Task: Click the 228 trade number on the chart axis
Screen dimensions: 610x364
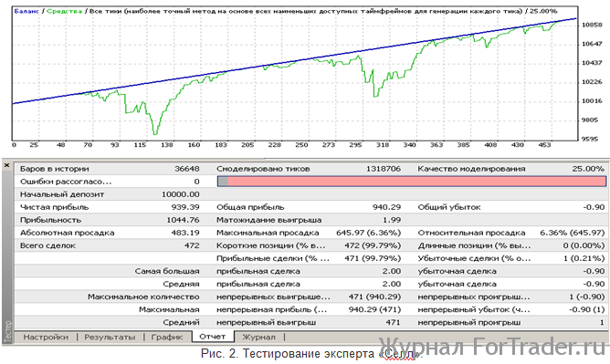Action: click(274, 145)
